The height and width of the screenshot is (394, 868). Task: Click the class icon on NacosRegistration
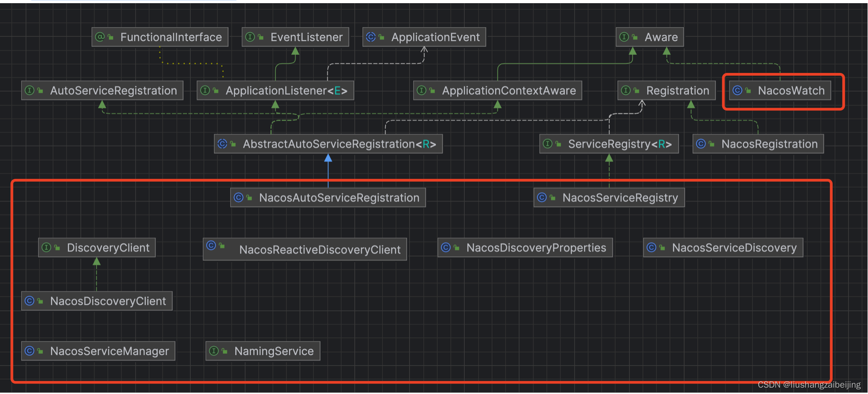(701, 144)
